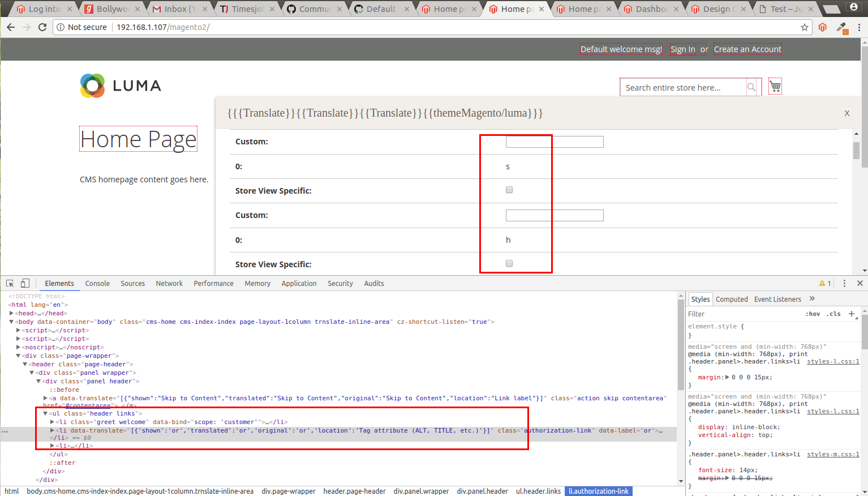This screenshot has height=496, width=868.
Task: Close the Test – Ju browser tab
Action: coord(810,9)
